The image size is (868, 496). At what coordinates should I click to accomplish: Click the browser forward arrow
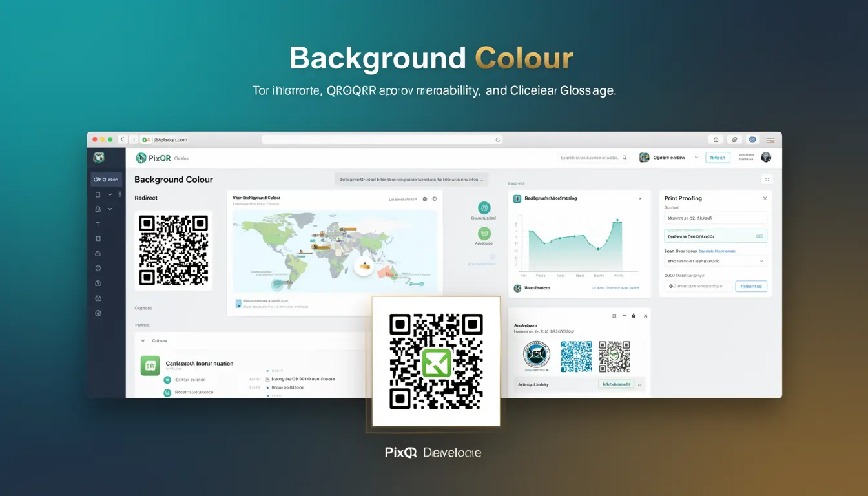(134, 139)
